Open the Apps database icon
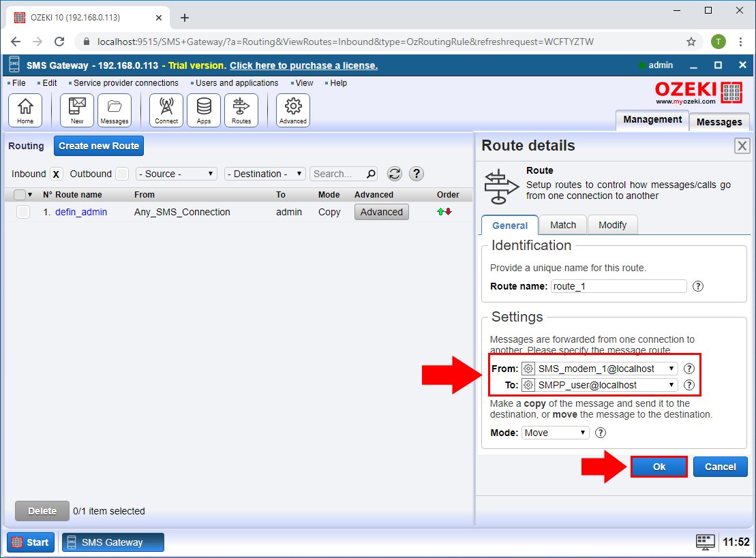The height and width of the screenshot is (558, 756). [x=204, y=110]
